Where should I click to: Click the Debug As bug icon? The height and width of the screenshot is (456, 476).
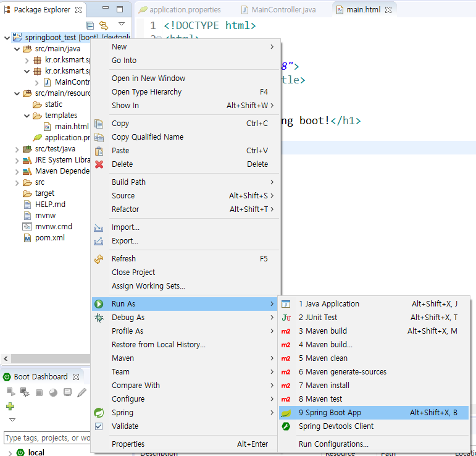tap(99, 318)
